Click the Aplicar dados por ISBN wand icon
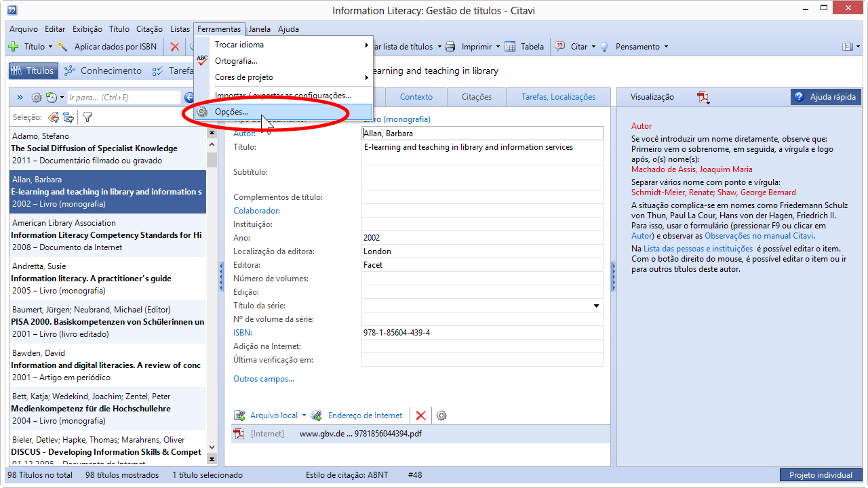This screenshot has width=868, height=488. click(63, 47)
